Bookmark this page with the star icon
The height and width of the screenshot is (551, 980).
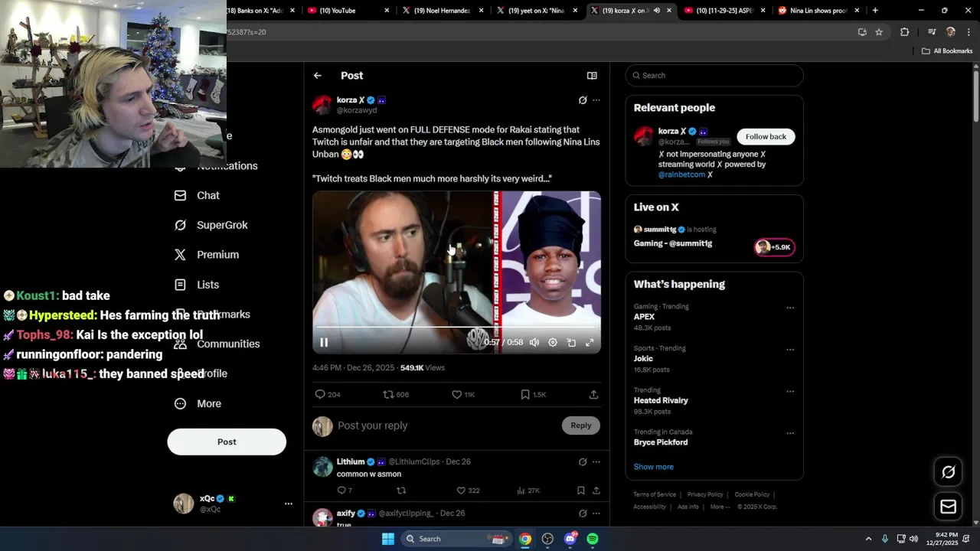click(x=879, y=32)
